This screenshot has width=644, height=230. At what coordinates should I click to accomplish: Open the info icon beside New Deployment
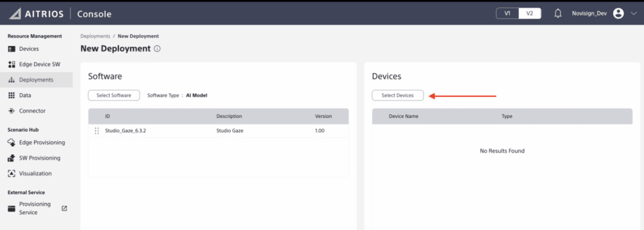pos(157,49)
